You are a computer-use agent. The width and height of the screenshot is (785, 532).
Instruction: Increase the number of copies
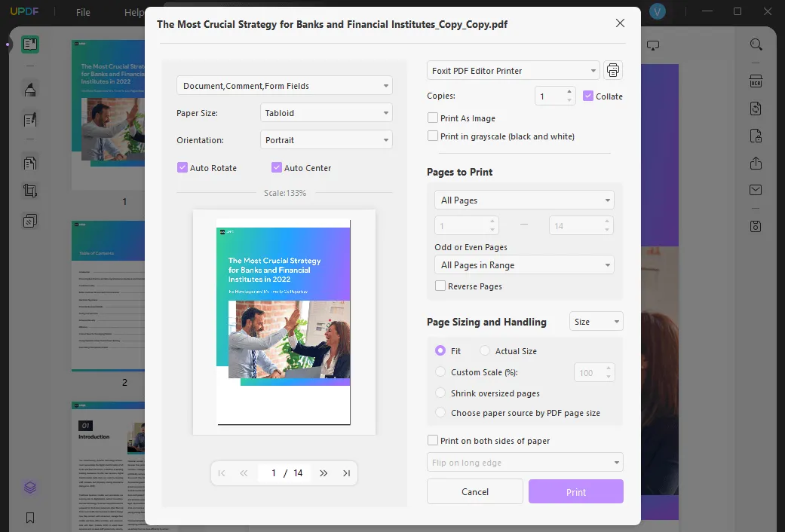569,92
